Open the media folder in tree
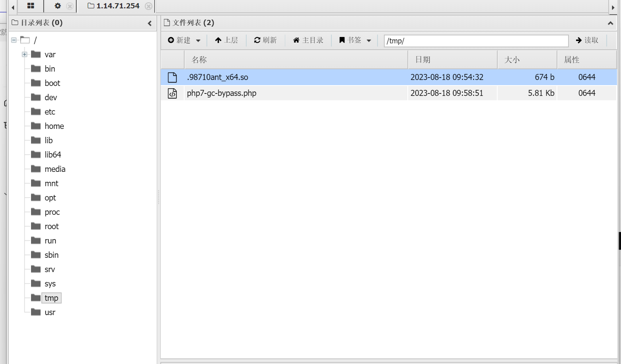Image resolution: width=621 pixels, height=364 pixels. 55,169
